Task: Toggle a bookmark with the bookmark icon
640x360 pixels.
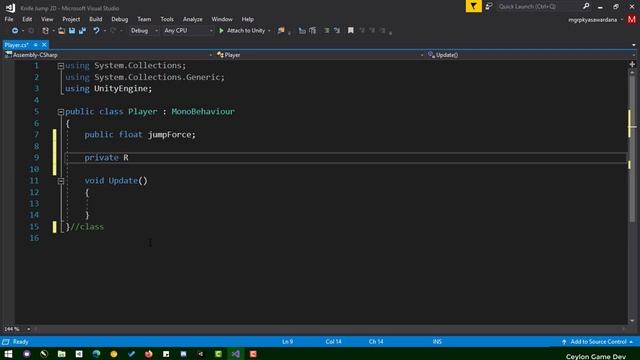Action: click(351, 31)
